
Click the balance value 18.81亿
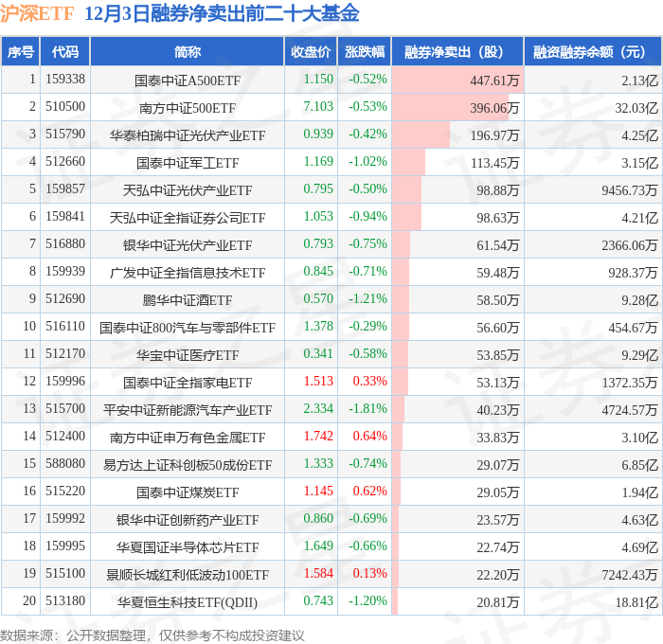(x=636, y=602)
